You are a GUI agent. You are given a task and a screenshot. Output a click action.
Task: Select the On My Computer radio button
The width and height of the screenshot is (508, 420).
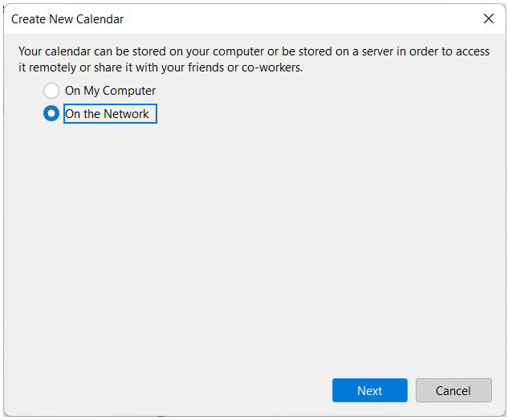click(51, 91)
